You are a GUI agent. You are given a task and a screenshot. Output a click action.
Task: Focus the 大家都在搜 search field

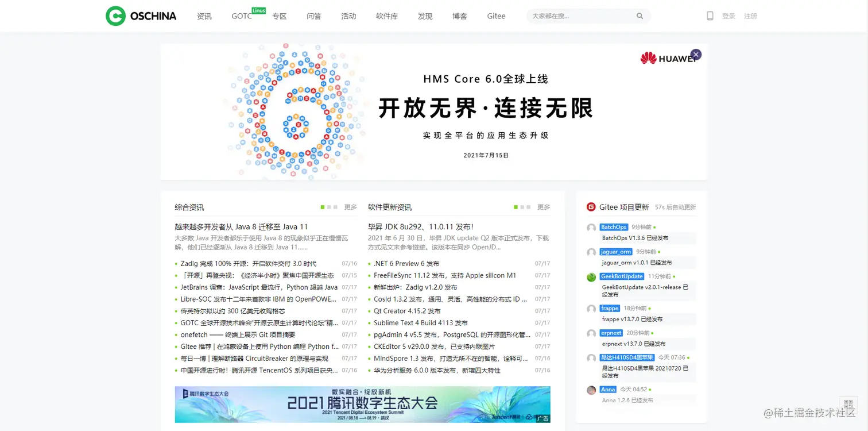point(581,16)
